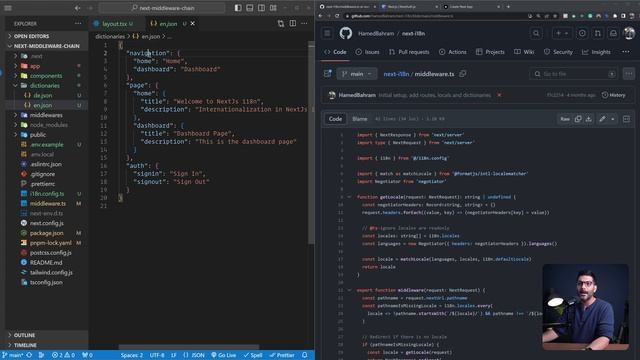Image resolution: width=640 pixels, height=360 pixels.
Task: Open GitHub global navigation hamburger menu
Action: pyautogui.click(x=327, y=33)
